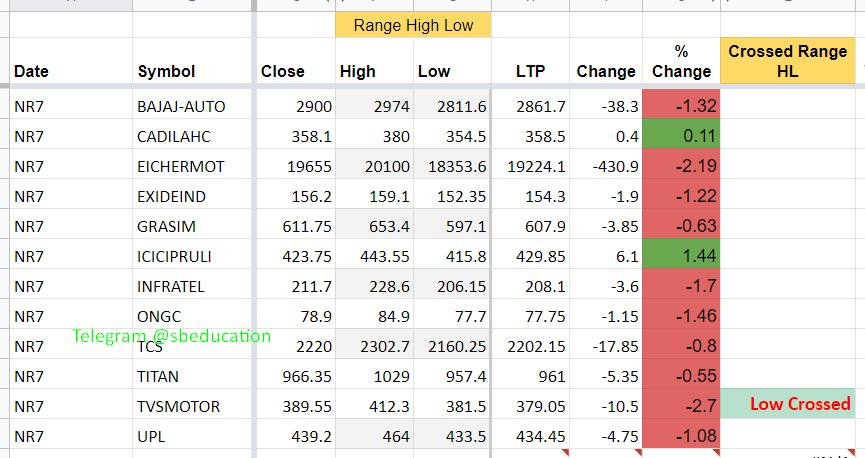Select EXIDEIND high value 159.1
Viewport: 865px width, 458px height.
[x=375, y=196]
